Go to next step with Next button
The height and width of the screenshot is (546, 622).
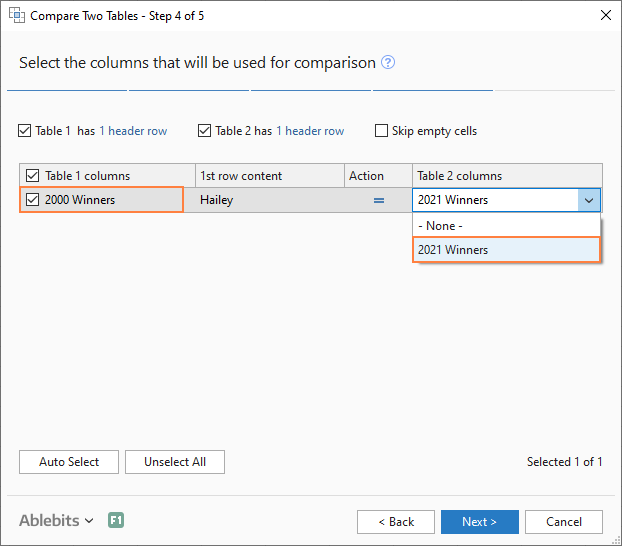click(479, 522)
